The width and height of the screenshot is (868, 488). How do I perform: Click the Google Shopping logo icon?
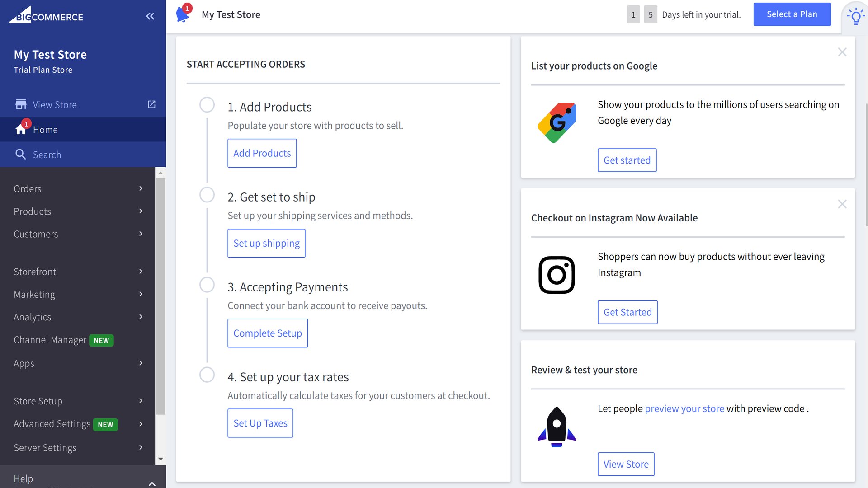tap(557, 122)
